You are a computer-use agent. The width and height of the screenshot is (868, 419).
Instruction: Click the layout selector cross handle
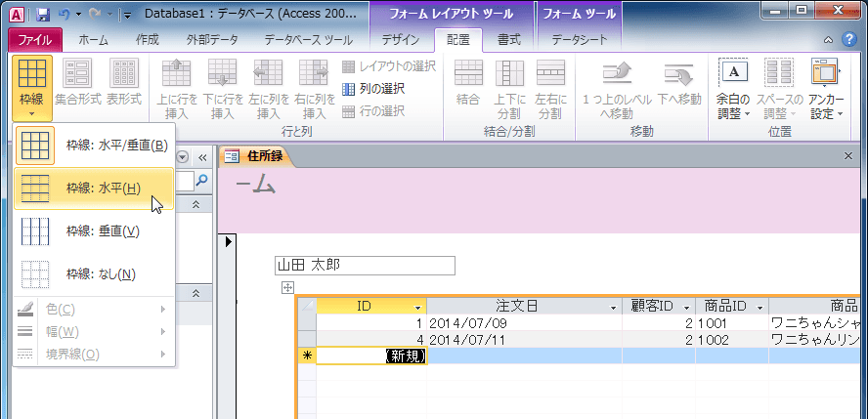pyautogui.click(x=287, y=287)
